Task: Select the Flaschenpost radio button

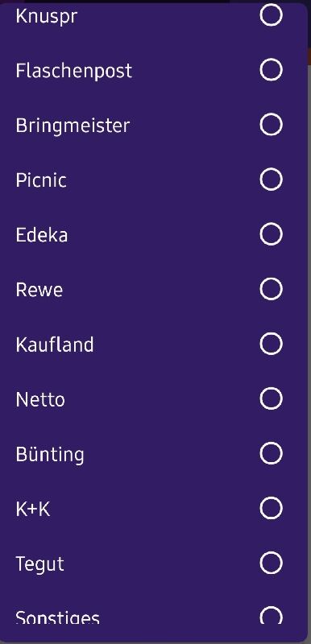Action: click(x=272, y=70)
